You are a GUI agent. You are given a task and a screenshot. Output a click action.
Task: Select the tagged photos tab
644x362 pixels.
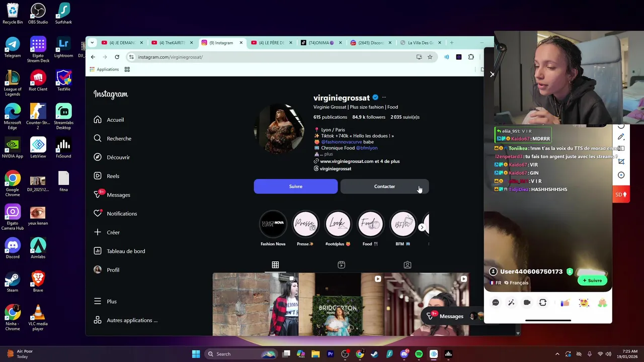(x=408, y=264)
